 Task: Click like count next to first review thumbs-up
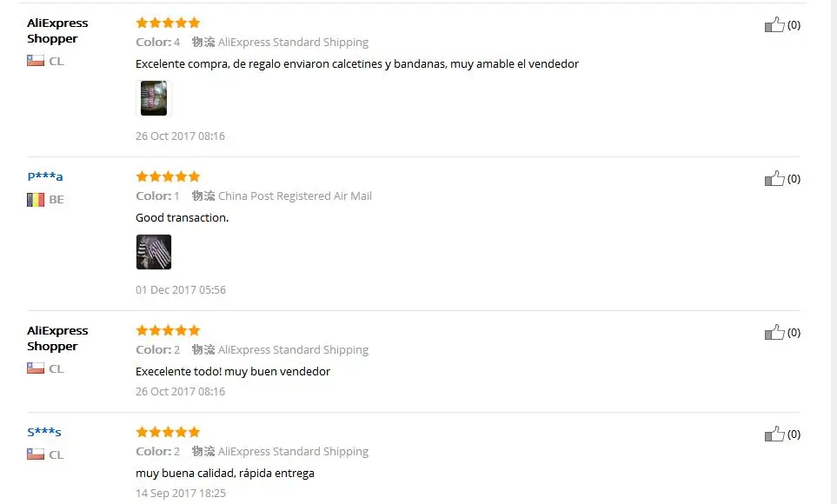794,25
